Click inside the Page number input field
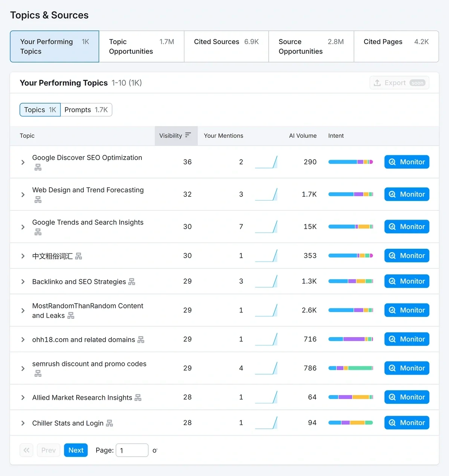This screenshot has height=476, width=449. point(132,450)
